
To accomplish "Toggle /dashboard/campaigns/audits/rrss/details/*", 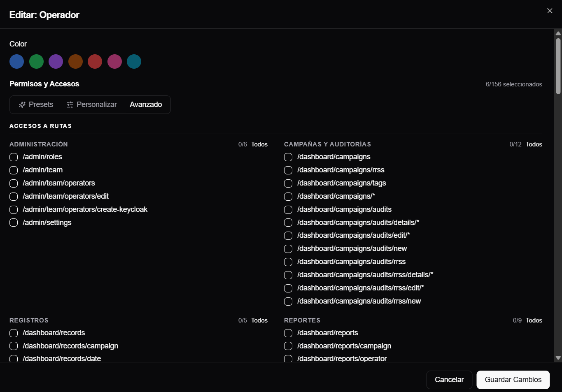I will coord(288,275).
